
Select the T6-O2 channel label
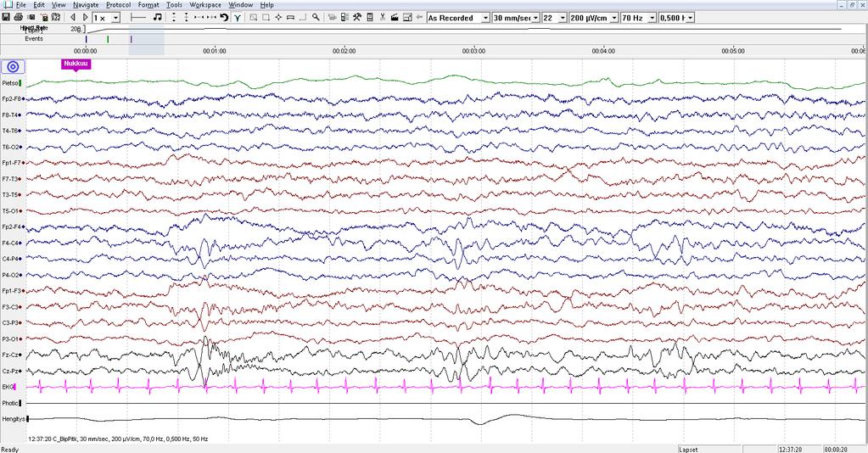(12, 148)
